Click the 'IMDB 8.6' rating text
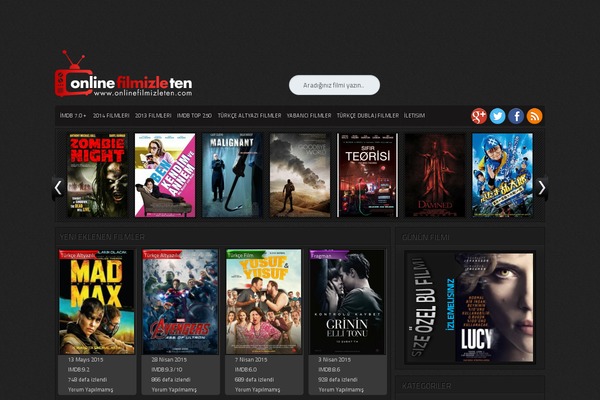The image size is (600, 400). (x=329, y=370)
